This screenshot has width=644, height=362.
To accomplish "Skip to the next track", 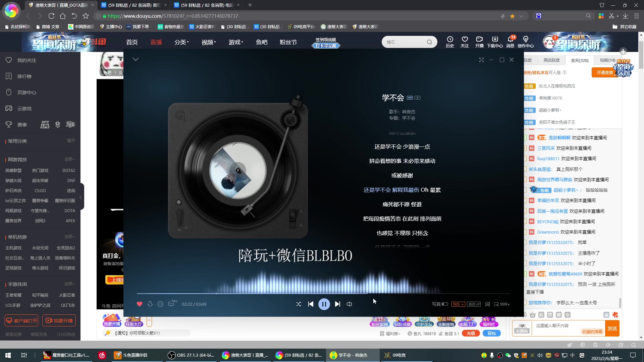I will pyautogui.click(x=337, y=304).
